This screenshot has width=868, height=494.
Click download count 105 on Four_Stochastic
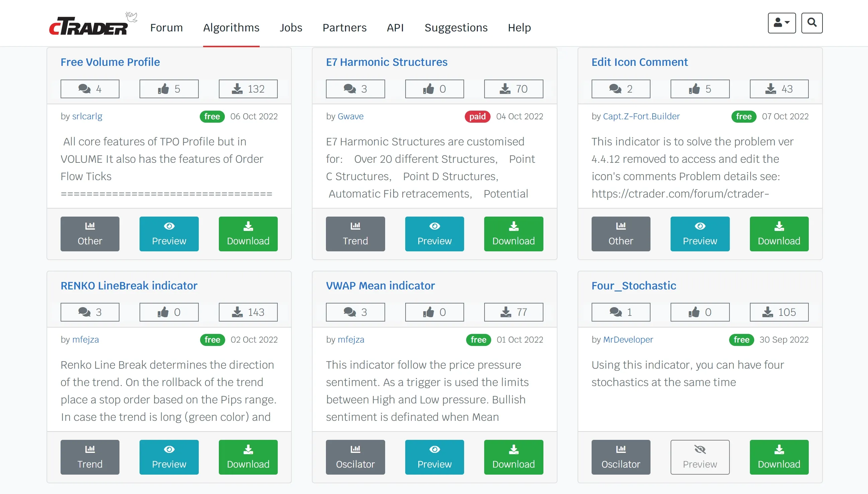coord(779,312)
